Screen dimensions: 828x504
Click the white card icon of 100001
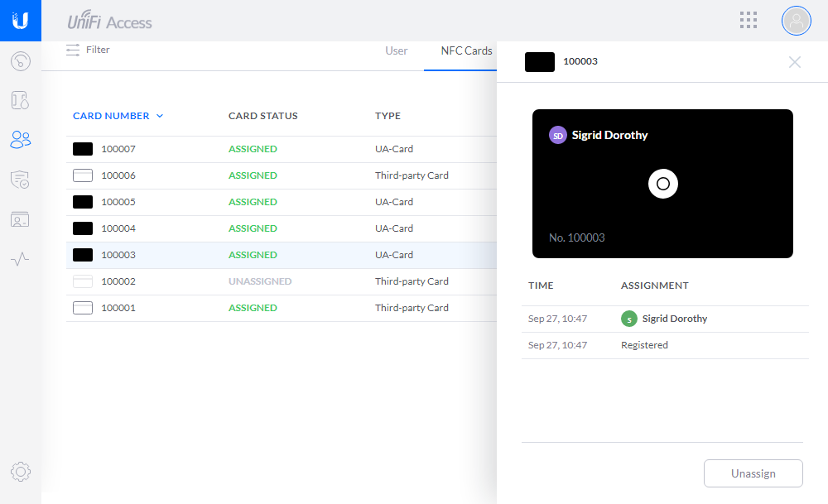82,308
